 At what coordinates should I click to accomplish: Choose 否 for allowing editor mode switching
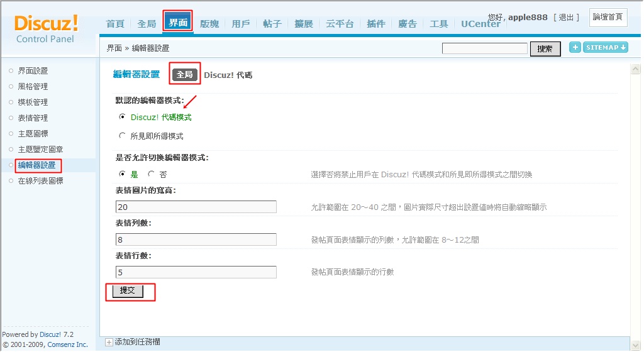pyautogui.click(x=151, y=174)
